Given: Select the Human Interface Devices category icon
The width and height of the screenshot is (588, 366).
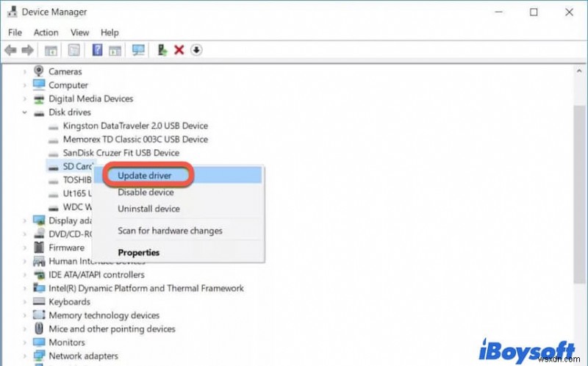Looking at the screenshot, I should [x=39, y=261].
